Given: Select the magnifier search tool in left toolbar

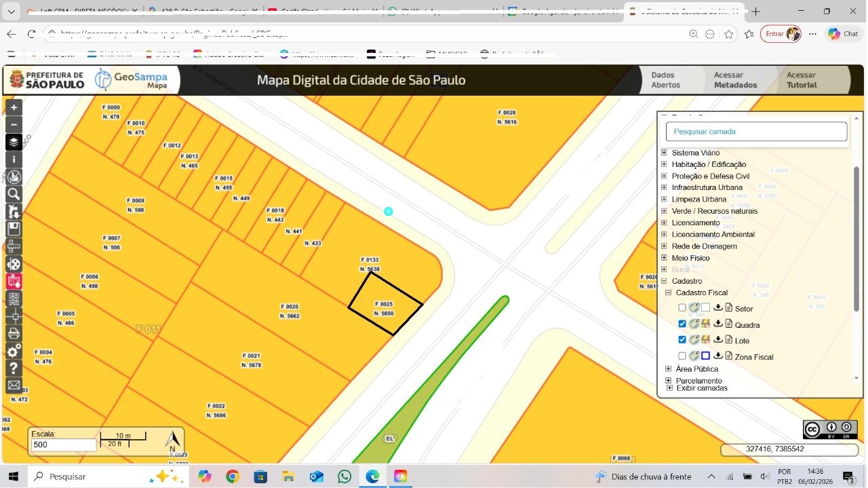Looking at the screenshot, I should [x=14, y=194].
